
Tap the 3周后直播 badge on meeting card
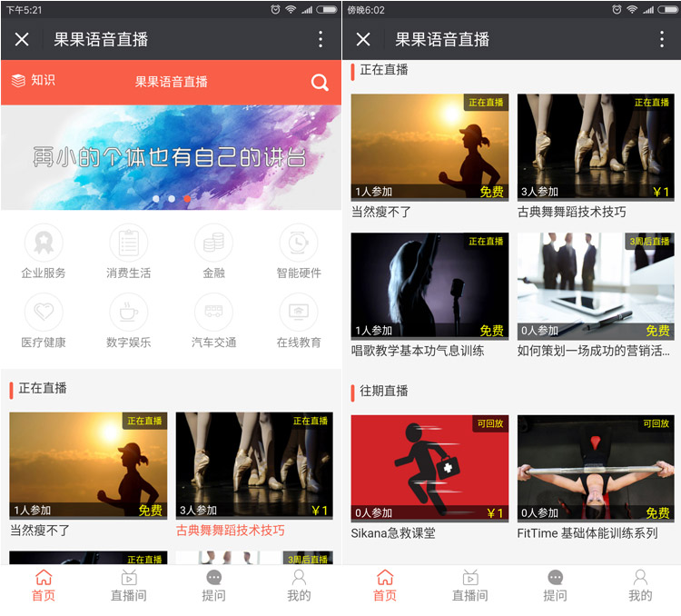pyautogui.click(x=649, y=242)
